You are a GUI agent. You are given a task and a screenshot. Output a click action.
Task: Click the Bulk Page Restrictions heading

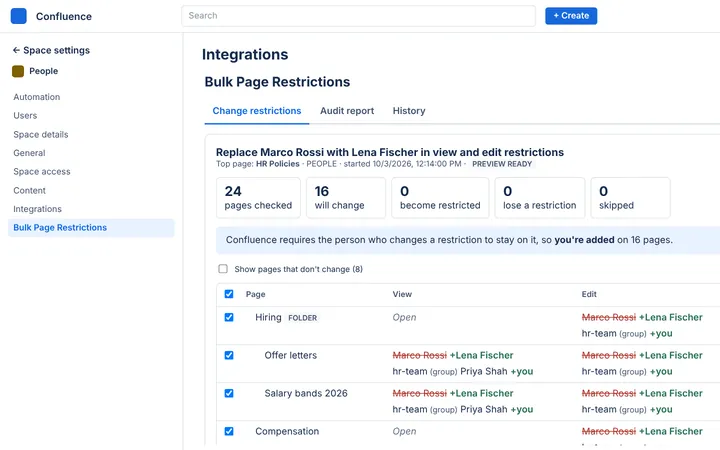coord(277,82)
